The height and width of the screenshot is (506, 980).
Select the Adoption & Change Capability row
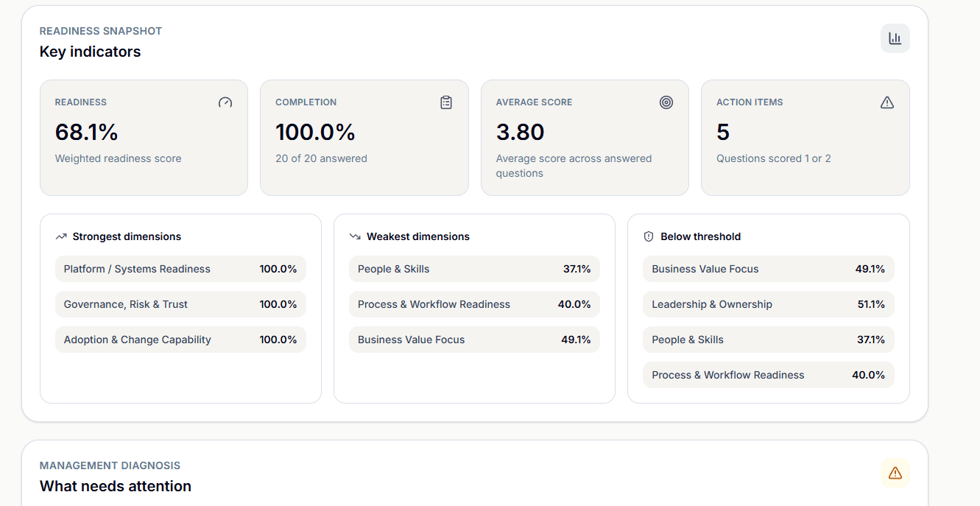[x=180, y=340]
